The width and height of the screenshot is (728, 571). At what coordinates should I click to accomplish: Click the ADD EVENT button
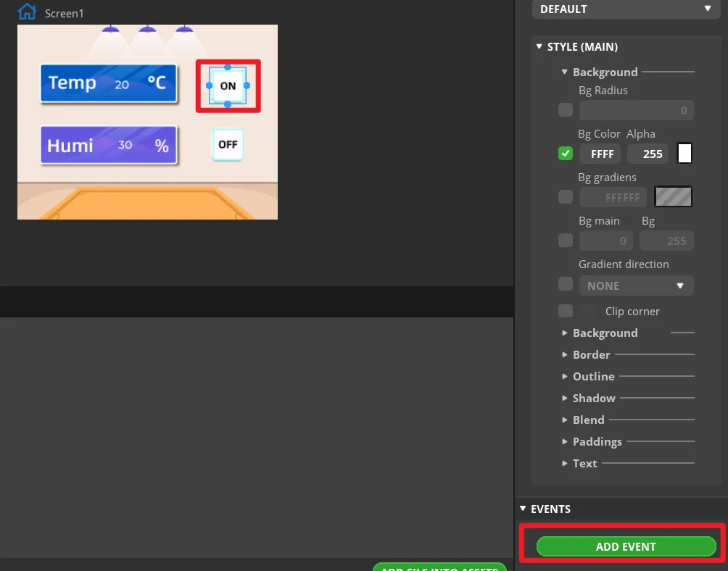tap(626, 546)
